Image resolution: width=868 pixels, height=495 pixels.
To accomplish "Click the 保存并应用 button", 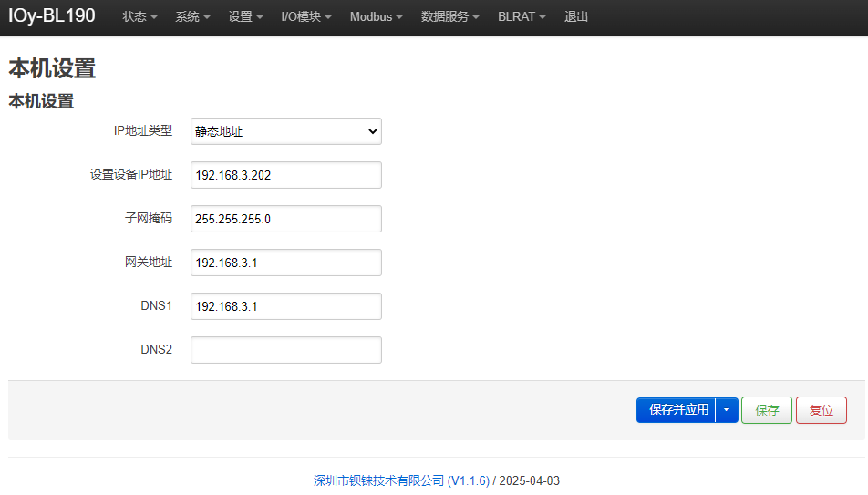I will 676,409.
